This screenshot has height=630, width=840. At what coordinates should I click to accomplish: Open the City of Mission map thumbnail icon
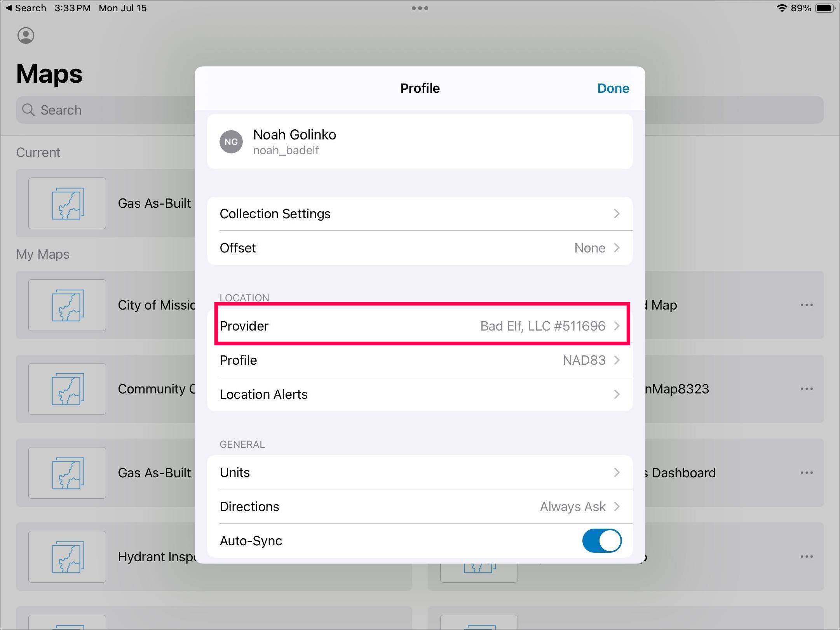point(67,305)
